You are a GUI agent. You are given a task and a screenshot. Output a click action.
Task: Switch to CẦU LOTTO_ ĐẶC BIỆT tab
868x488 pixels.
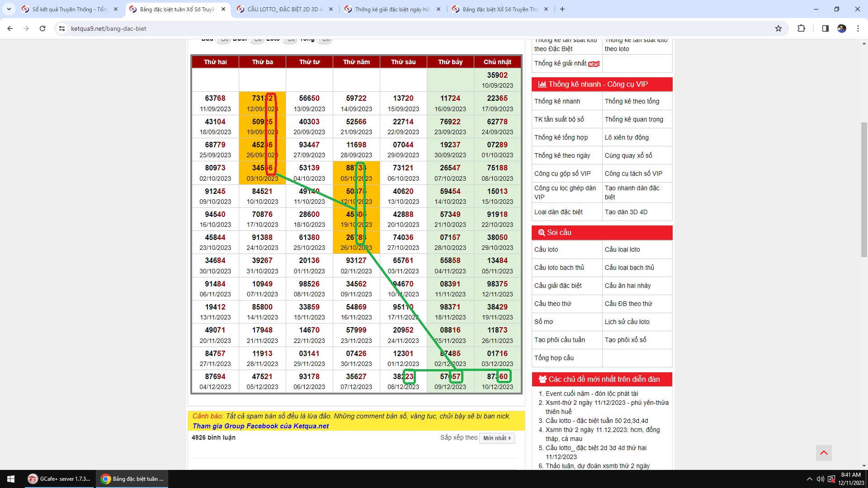(284, 9)
